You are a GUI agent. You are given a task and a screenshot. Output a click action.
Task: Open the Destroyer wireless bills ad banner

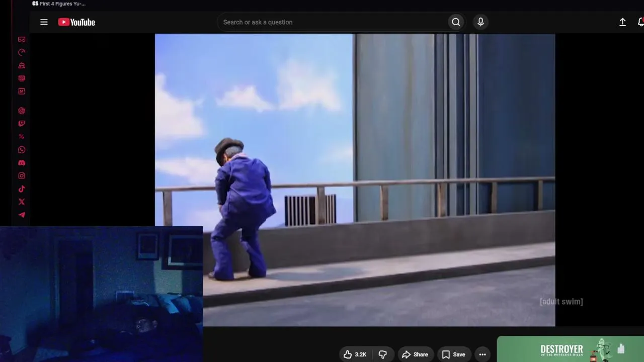click(x=571, y=349)
